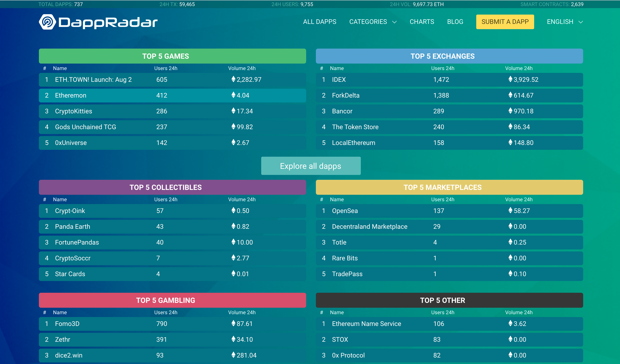Click IDEX volume value 3,929.52
The width and height of the screenshot is (620, 364).
point(526,80)
